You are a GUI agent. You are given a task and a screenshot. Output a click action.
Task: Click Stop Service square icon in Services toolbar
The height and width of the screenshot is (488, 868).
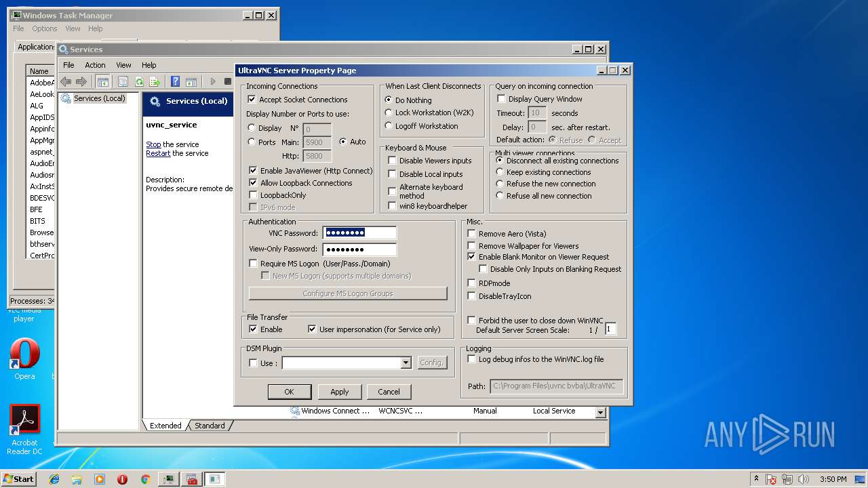(228, 82)
